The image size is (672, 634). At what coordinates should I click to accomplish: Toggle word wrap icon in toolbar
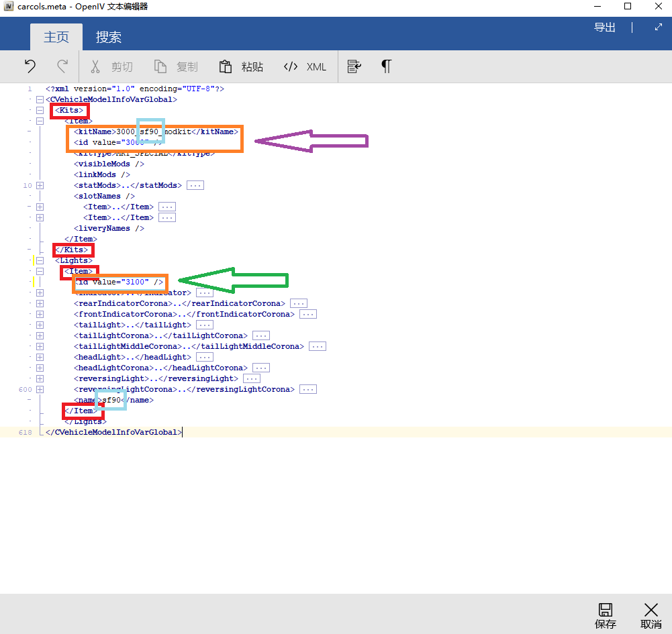(x=354, y=66)
